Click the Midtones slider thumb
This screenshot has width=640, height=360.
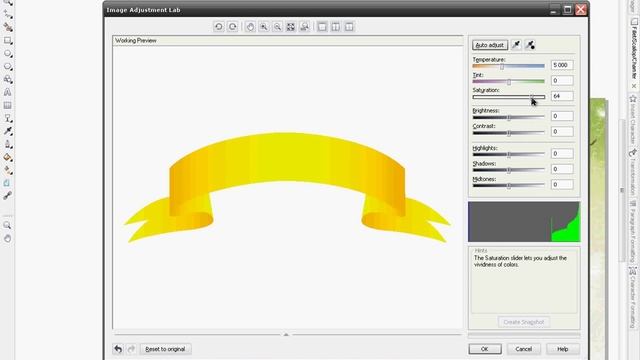[509, 186]
